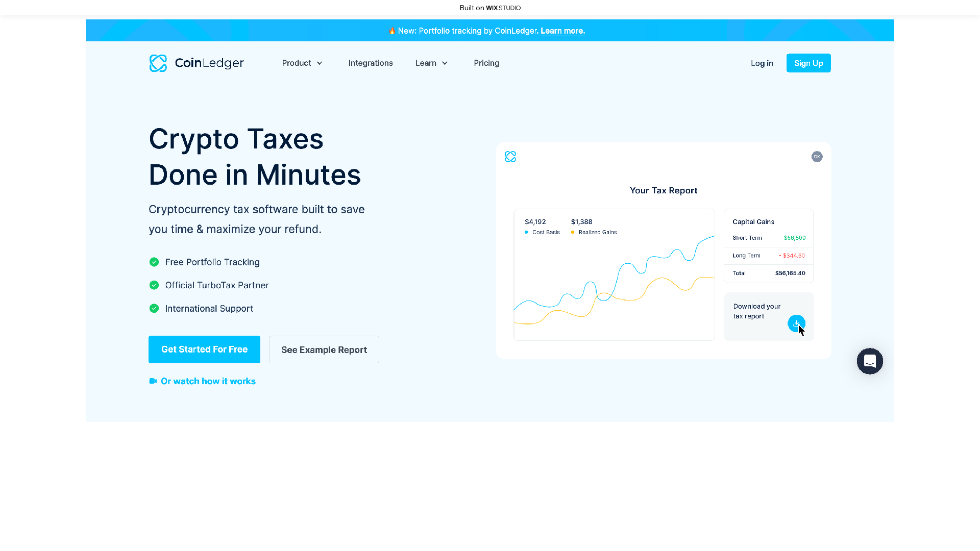Click Short Term value $56,500
Screen dimensions: 980x551
795,238
